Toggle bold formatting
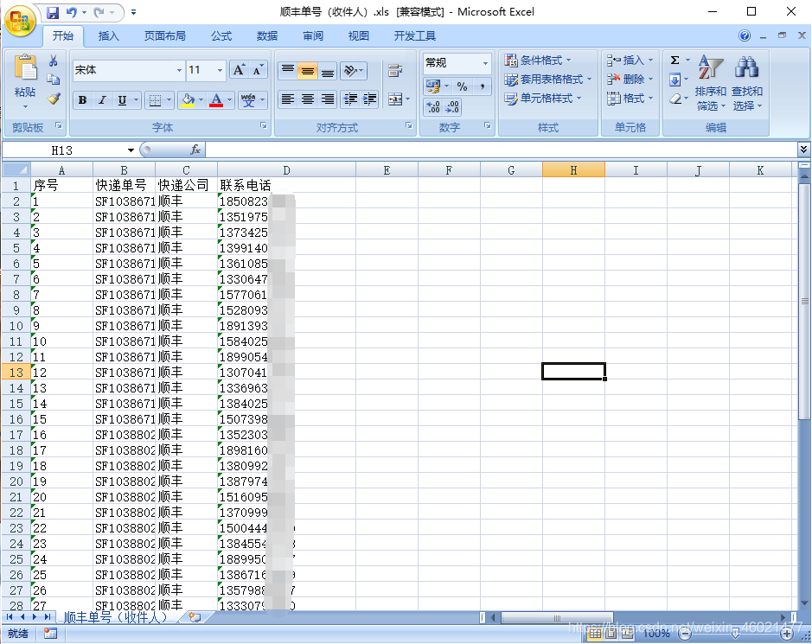Viewport: 812px width, 644px height. 82,100
